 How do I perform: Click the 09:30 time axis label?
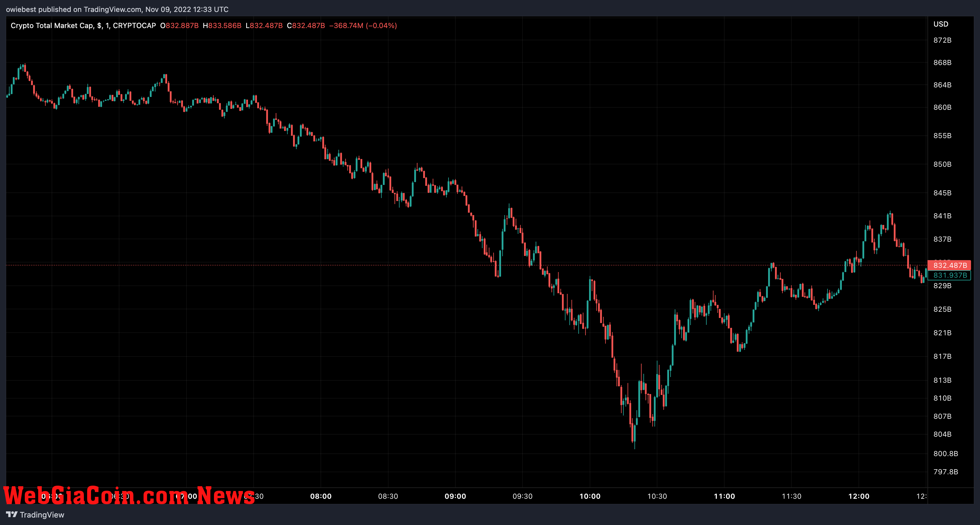pos(522,496)
